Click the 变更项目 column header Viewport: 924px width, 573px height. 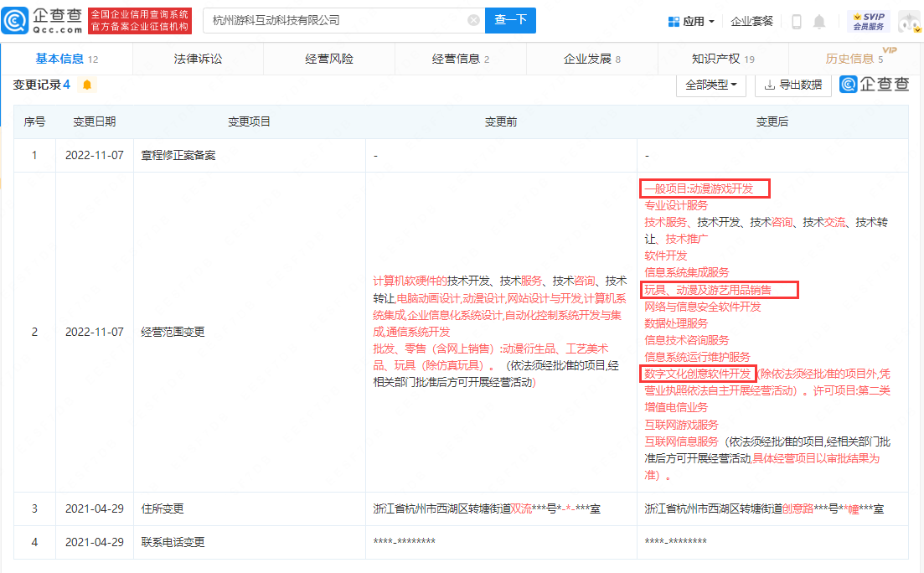pyautogui.click(x=250, y=122)
